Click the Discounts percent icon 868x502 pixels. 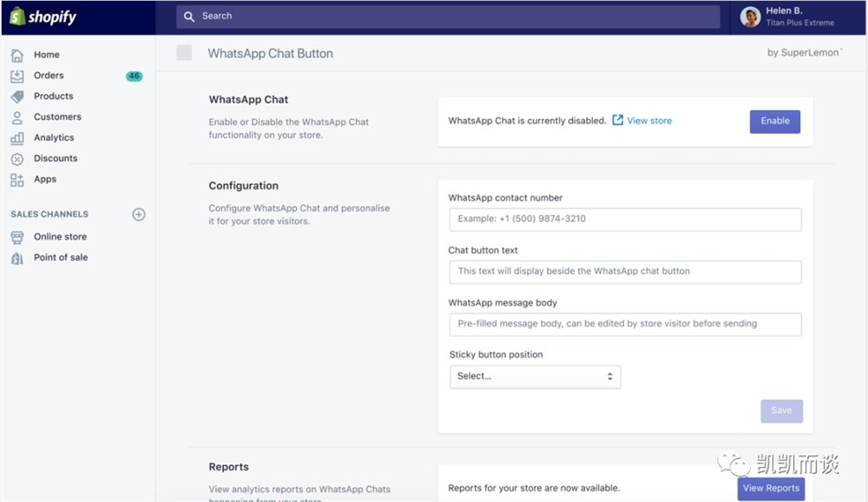pyautogui.click(x=17, y=159)
